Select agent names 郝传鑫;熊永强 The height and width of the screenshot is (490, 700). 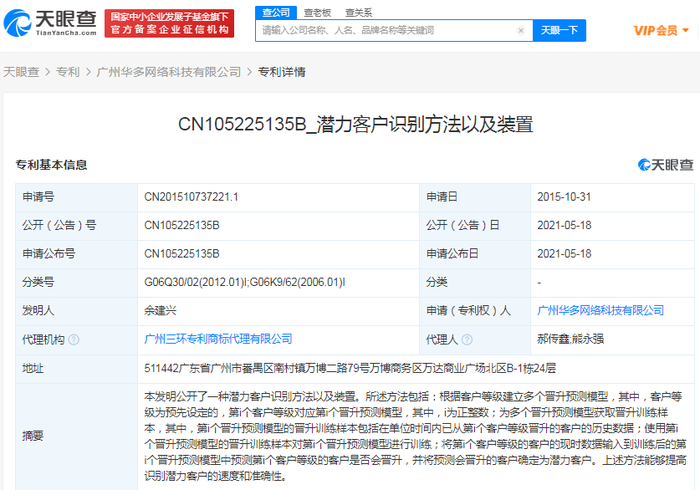click(x=571, y=339)
